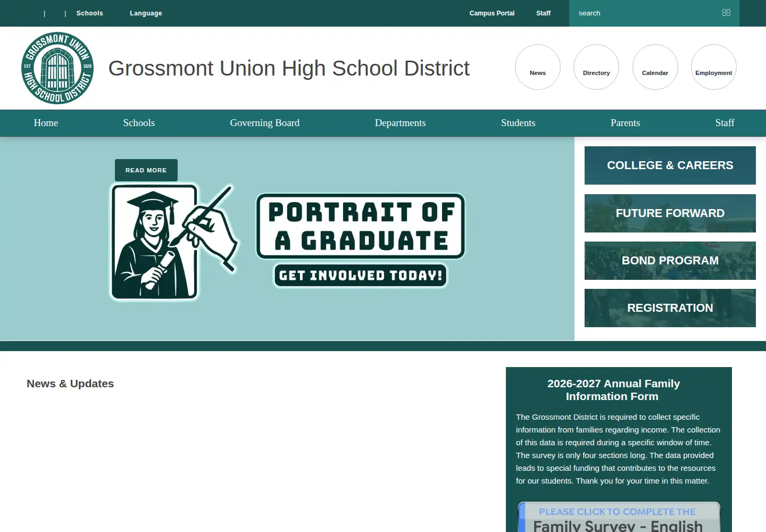Click the Family Survey - English button
The width and height of the screenshot is (766, 532).
(x=619, y=517)
